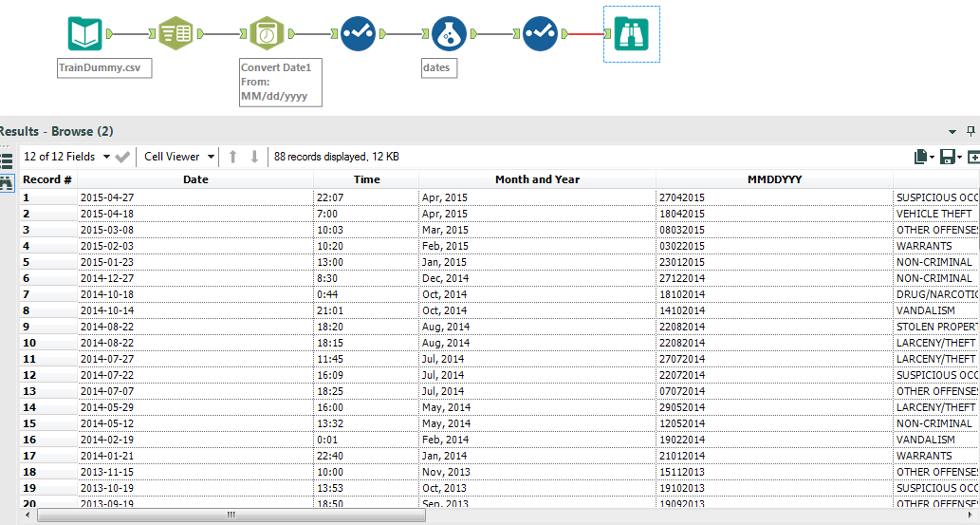Click the save results floppy disk icon
Image resolution: width=980 pixels, height=525 pixels.
click(x=950, y=157)
